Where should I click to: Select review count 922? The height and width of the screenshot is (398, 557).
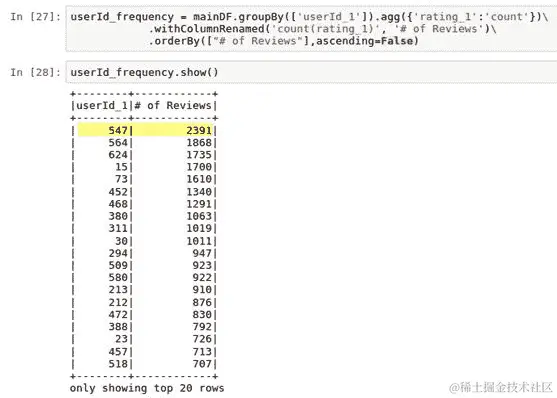point(202,277)
